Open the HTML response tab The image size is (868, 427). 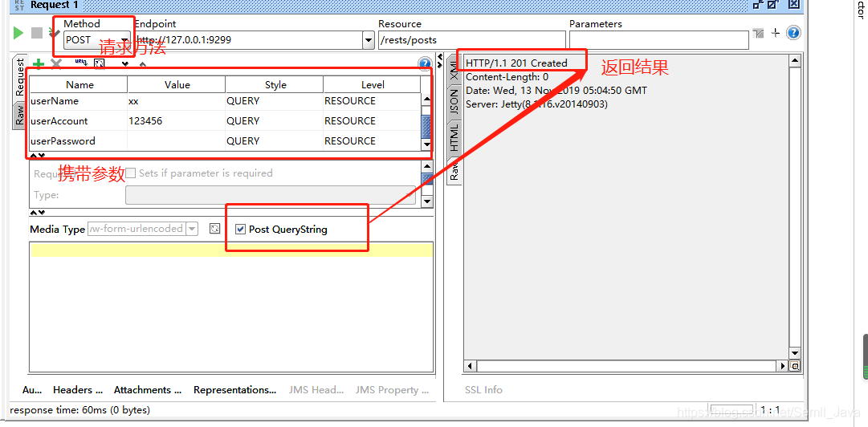[x=454, y=137]
